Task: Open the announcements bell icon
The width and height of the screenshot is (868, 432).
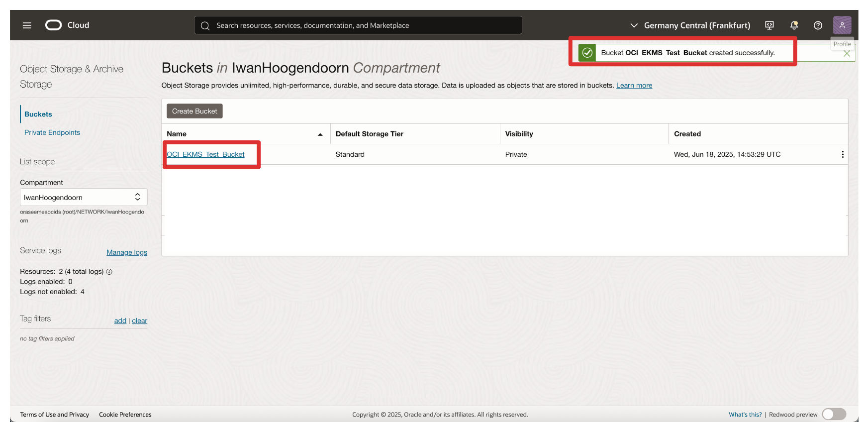Action: [794, 25]
